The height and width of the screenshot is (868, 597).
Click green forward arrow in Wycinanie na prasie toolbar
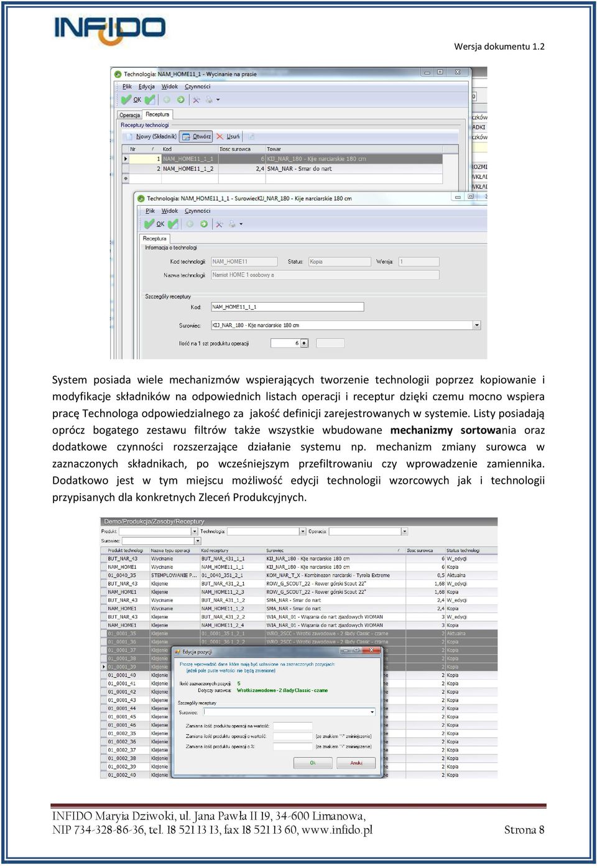[180, 99]
